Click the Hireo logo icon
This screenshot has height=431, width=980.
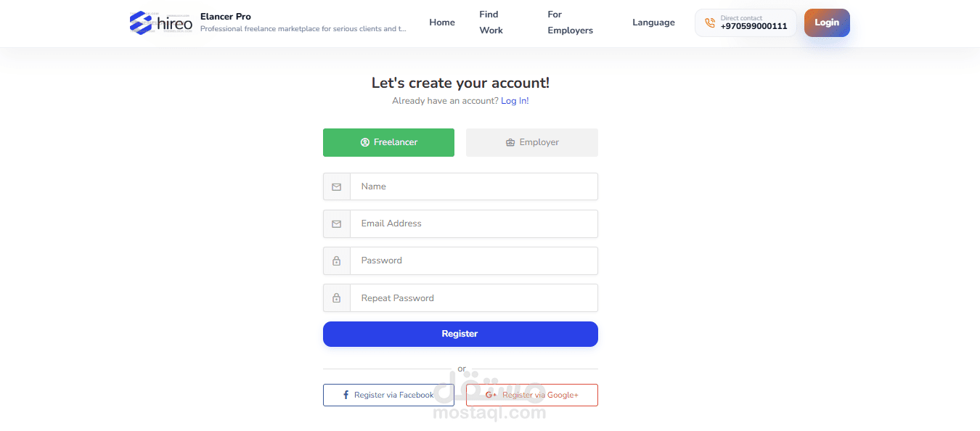pos(141,22)
